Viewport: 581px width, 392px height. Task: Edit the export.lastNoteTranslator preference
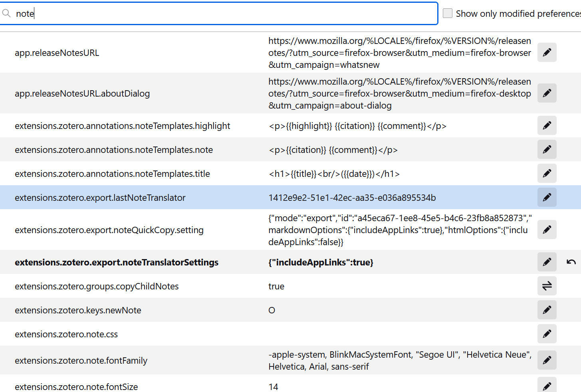[x=547, y=197]
